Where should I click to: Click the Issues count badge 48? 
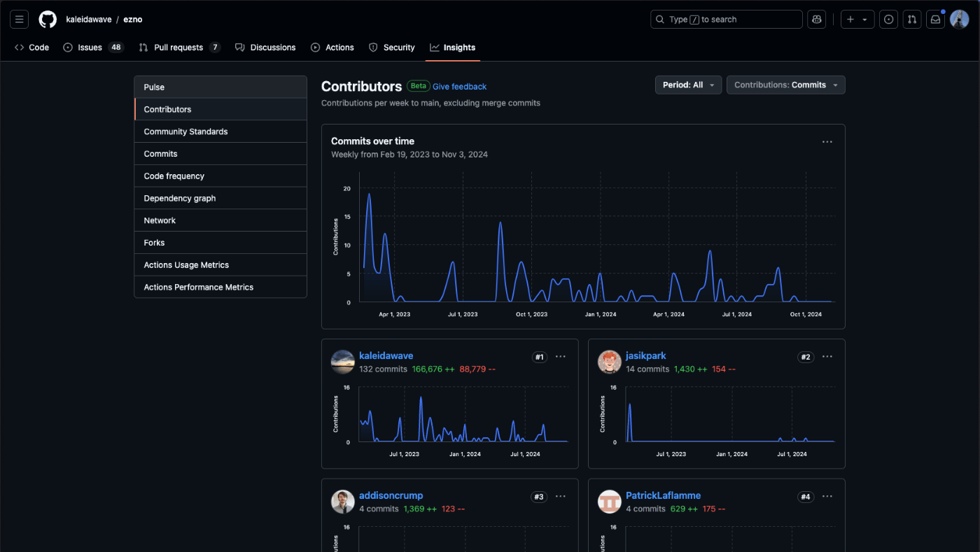tap(116, 48)
